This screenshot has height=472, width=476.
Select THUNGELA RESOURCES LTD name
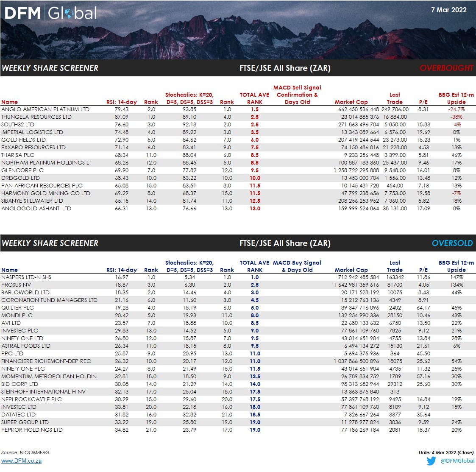click(x=36, y=117)
